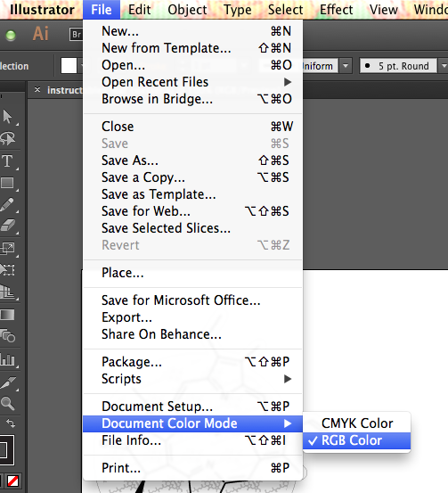Click the green window zoom button

click(x=11, y=36)
